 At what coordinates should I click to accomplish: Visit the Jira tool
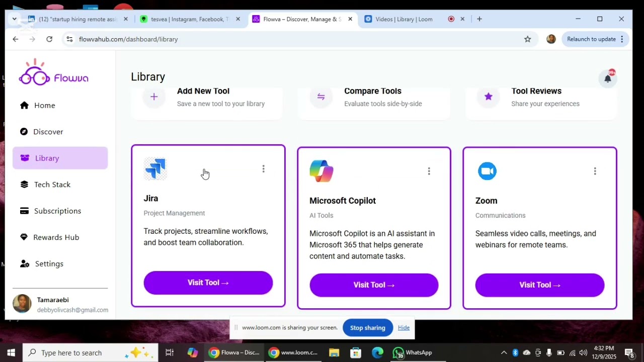point(208,283)
